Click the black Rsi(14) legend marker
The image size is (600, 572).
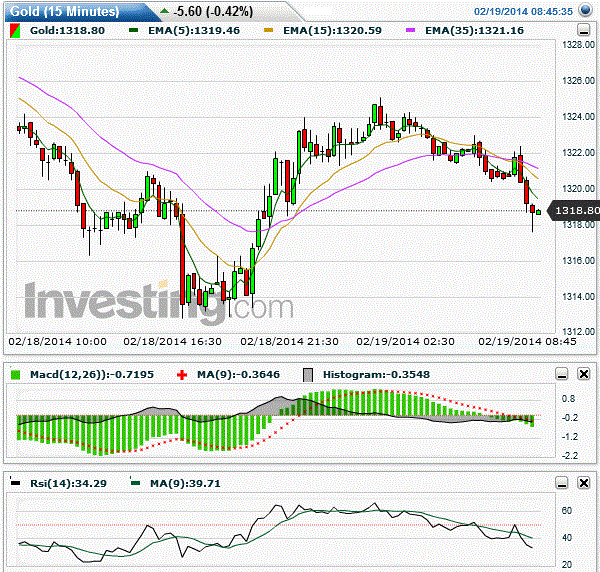point(15,482)
